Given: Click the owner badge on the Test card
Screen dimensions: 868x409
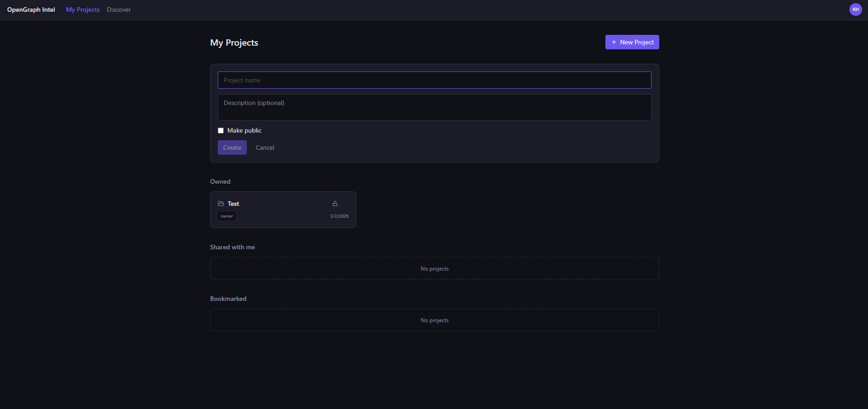Looking at the screenshot, I should pos(226,216).
